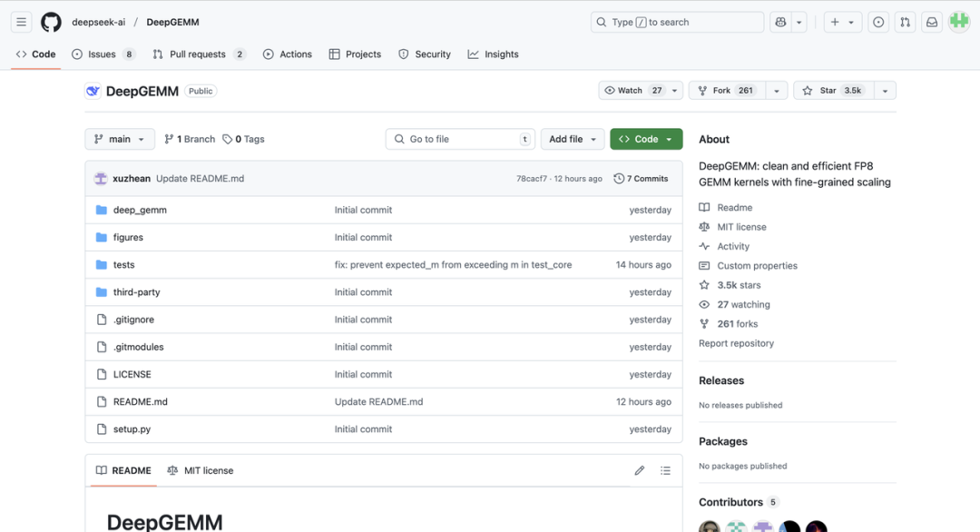Viewport: 980px width, 532px height.
Task: Open the user avatar menu
Action: pos(959,22)
